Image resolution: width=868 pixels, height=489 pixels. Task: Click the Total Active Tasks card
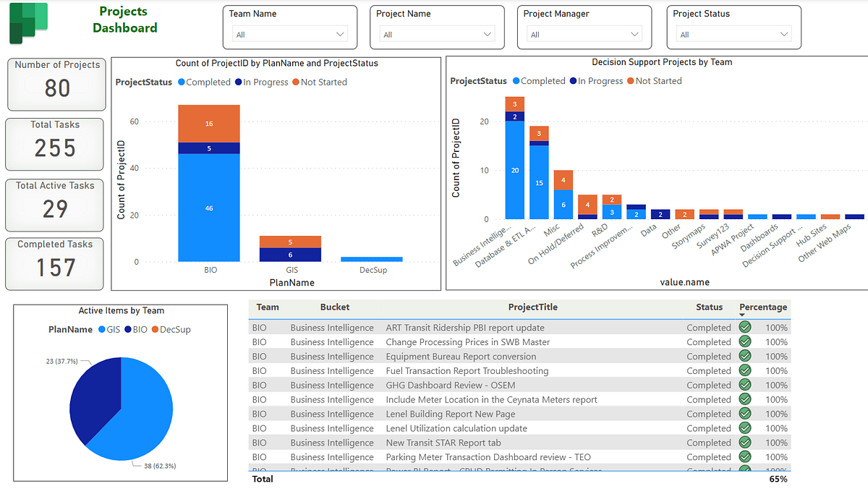click(56, 205)
